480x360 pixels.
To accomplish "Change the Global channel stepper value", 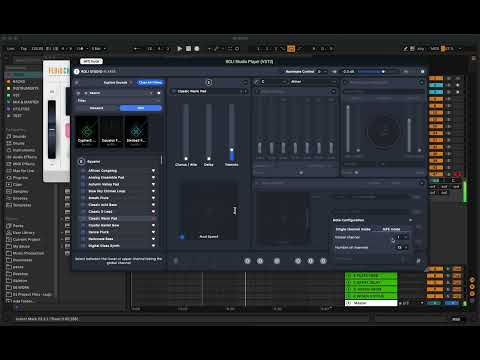I will click(401, 237).
